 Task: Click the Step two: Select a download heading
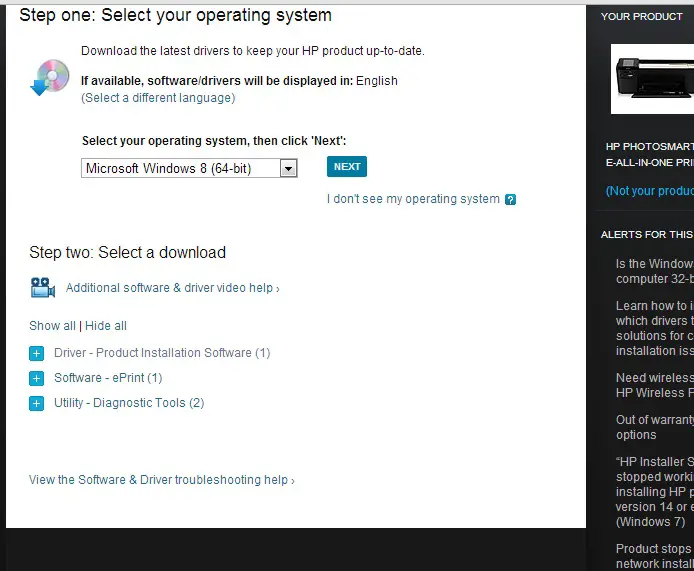[127, 253]
